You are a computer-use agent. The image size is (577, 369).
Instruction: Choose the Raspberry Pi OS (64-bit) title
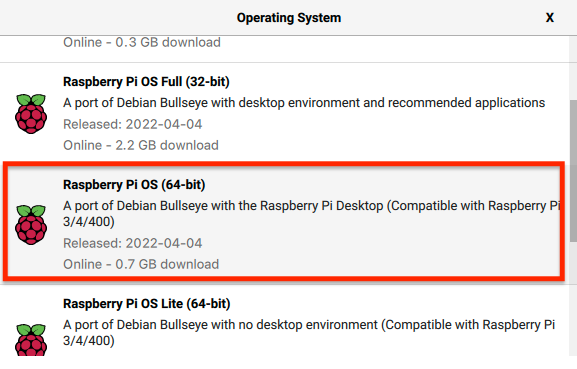[x=134, y=184]
